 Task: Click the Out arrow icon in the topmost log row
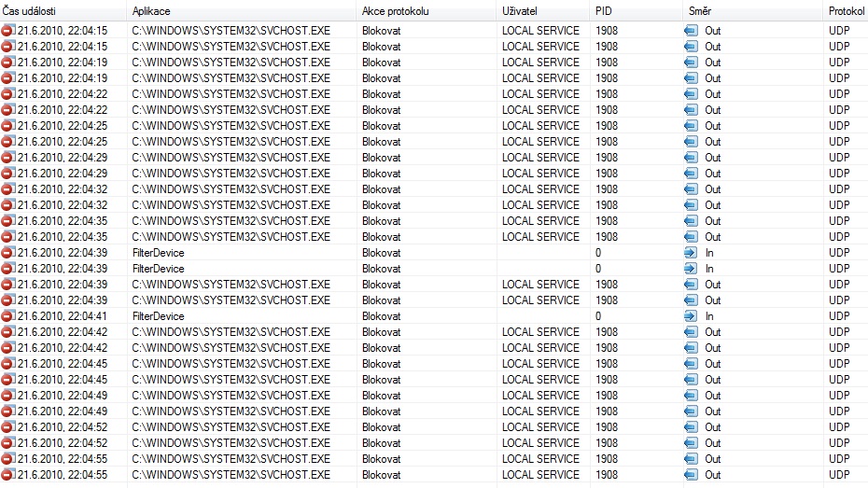point(691,31)
